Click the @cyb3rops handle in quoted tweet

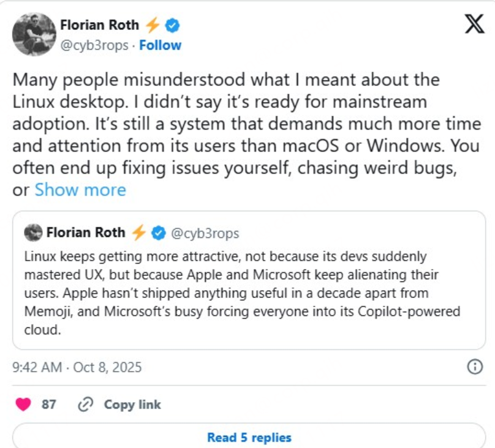pyautogui.click(x=204, y=233)
